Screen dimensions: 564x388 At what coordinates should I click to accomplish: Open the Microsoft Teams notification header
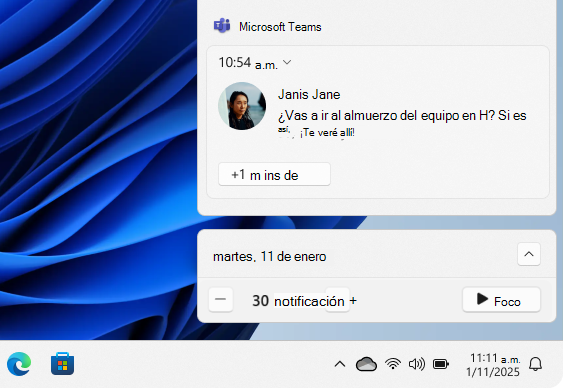280,27
